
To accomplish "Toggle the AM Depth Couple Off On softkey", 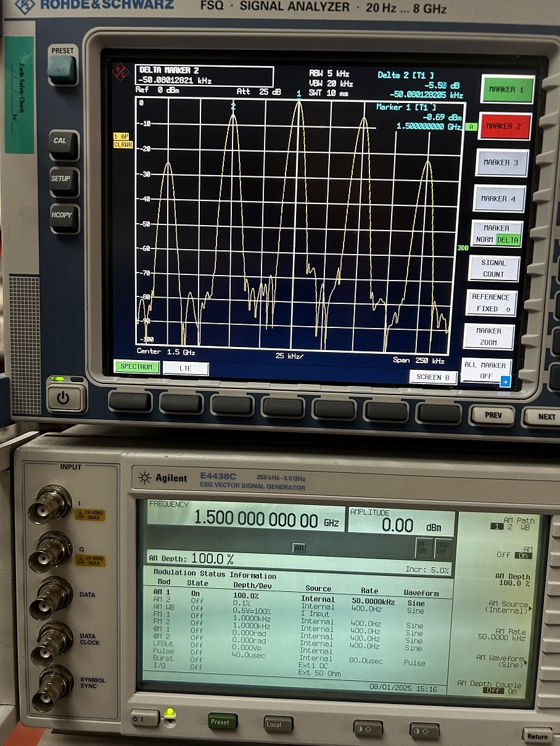I will [x=489, y=688].
